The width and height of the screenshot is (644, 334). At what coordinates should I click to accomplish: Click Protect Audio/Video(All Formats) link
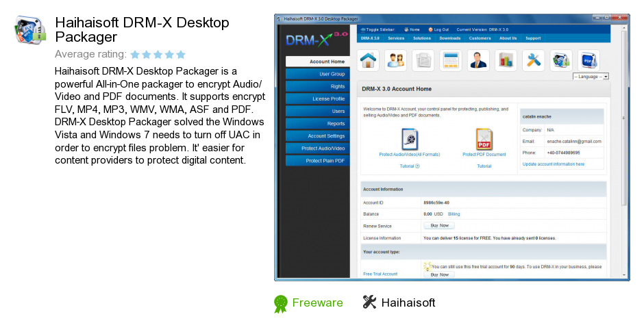(410, 155)
